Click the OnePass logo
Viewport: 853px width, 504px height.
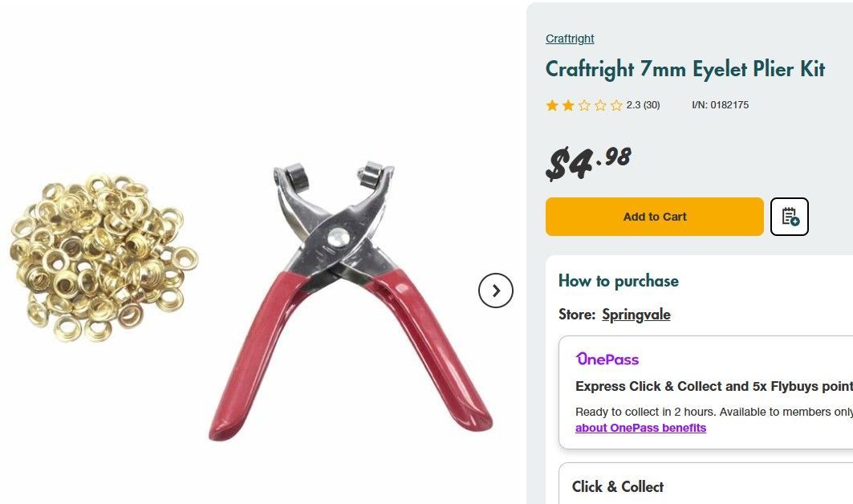(x=607, y=360)
